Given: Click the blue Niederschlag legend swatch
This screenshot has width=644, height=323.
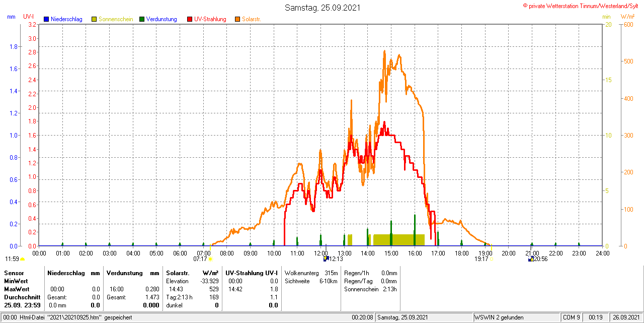Looking at the screenshot, I should pos(46,19).
